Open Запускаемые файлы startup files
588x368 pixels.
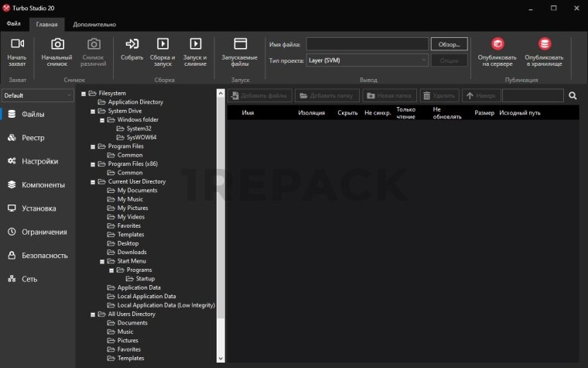pos(240,44)
